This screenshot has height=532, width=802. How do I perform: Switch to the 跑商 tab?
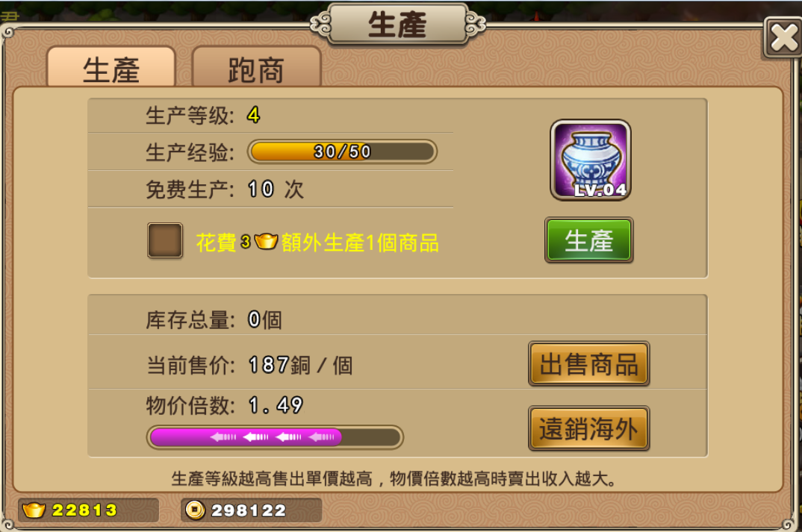point(256,68)
